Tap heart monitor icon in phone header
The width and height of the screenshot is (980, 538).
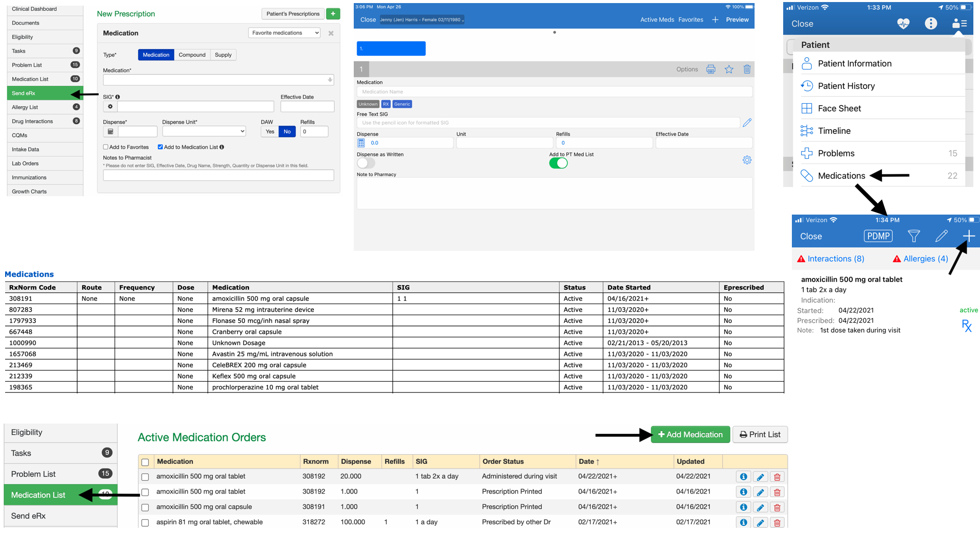[903, 24]
